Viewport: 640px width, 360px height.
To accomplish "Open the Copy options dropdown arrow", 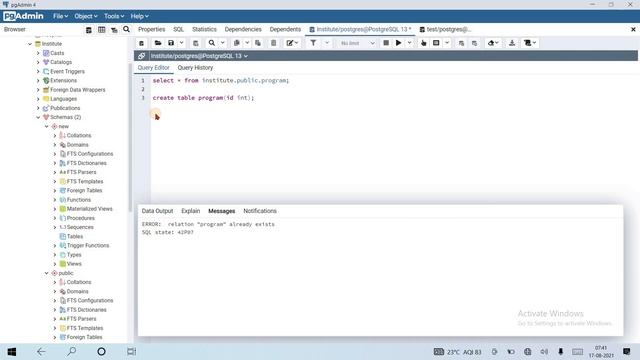I will [247, 43].
